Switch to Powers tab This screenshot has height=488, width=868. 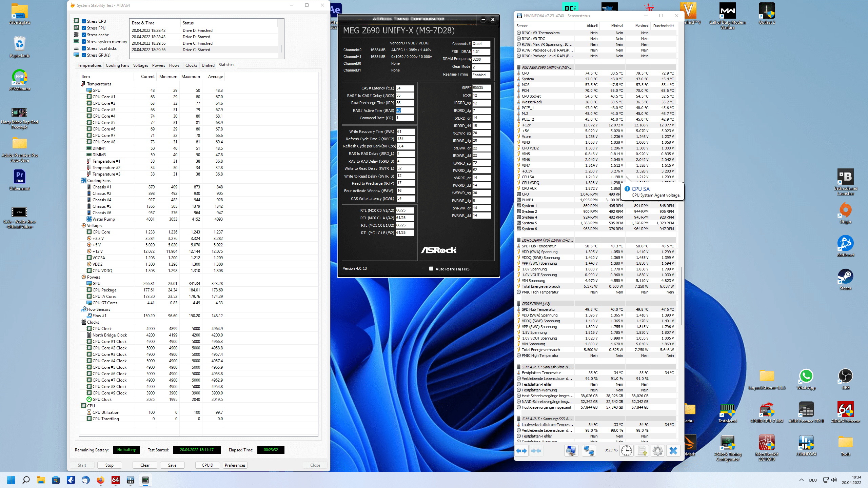(159, 65)
